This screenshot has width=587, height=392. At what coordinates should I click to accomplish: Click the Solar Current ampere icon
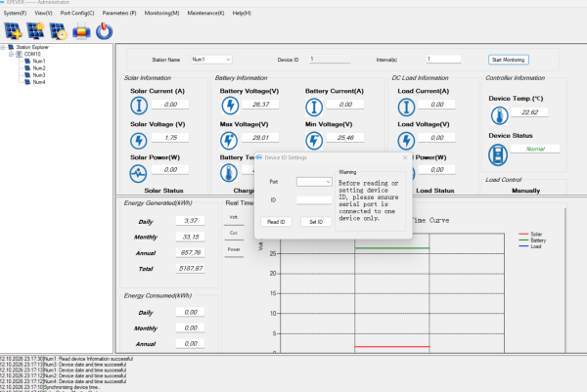pyautogui.click(x=139, y=106)
